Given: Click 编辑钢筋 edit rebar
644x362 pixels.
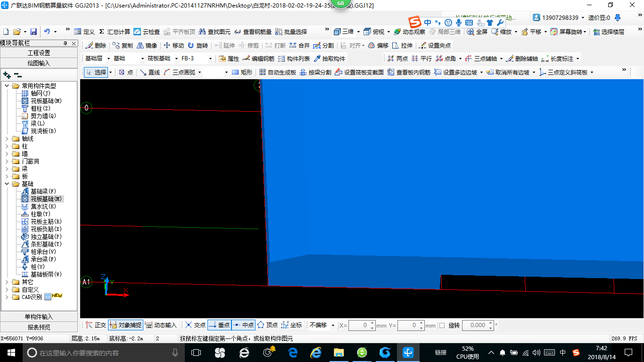Looking at the screenshot, I should 258,59.
